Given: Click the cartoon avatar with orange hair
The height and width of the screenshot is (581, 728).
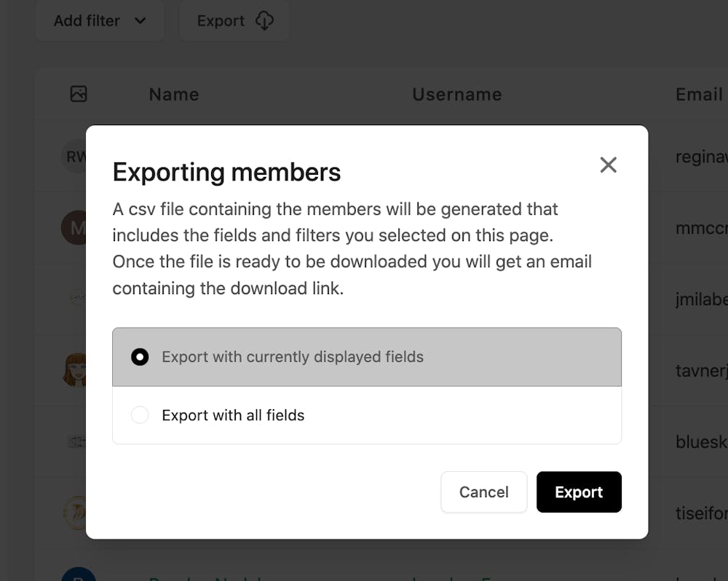Looking at the screenshot, I should click(x=75, y=370).
